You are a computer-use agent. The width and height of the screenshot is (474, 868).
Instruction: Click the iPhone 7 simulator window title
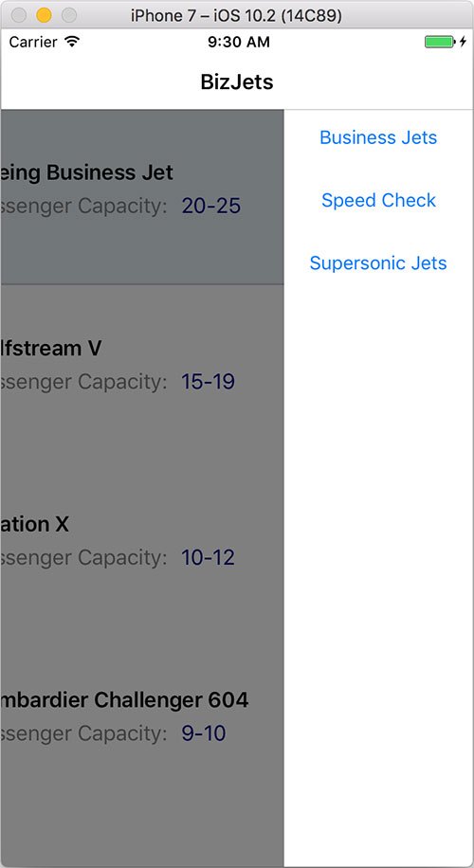pyautogui.click(x=236, y=15)
